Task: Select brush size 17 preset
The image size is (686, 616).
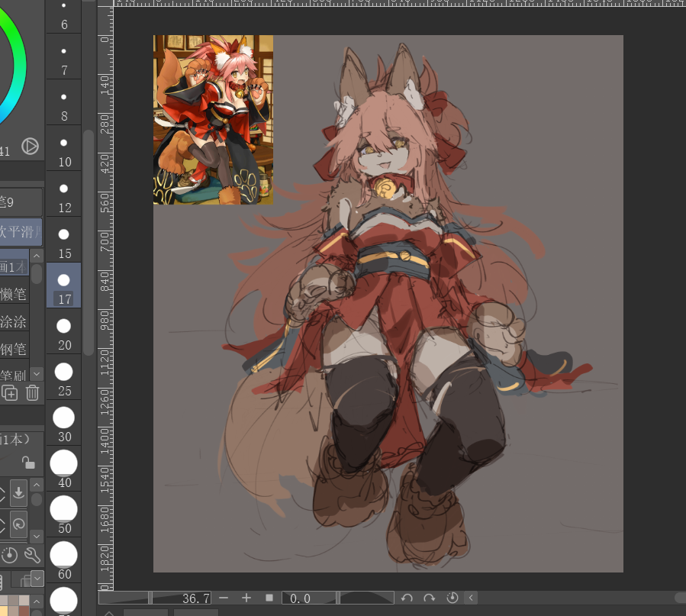Action: click(64, 285)
